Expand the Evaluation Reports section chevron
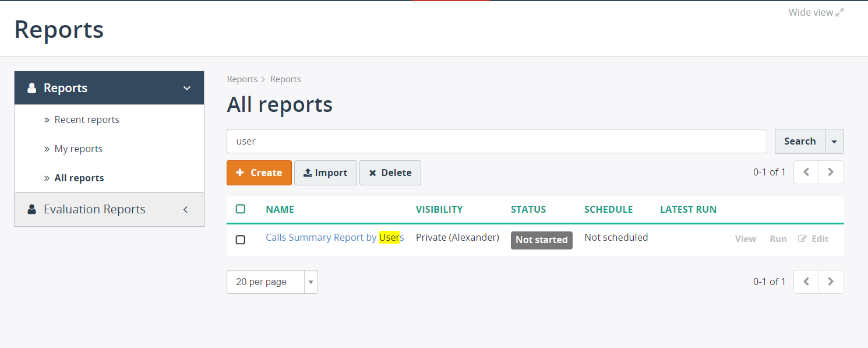868x348 pixels. [x=186, y=209]
